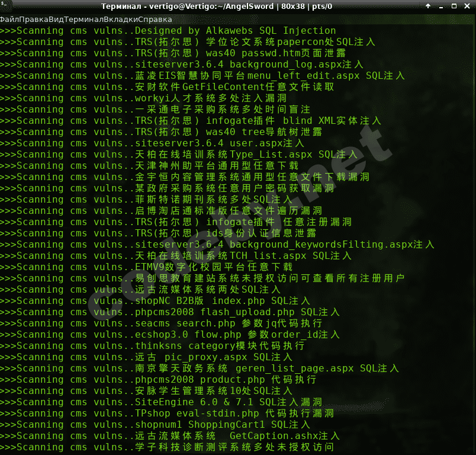Click the line 'shopnum1 ShoppingCart1'
Image resolution: width=476 pixels, height=455 pixels.
(155, 424)
